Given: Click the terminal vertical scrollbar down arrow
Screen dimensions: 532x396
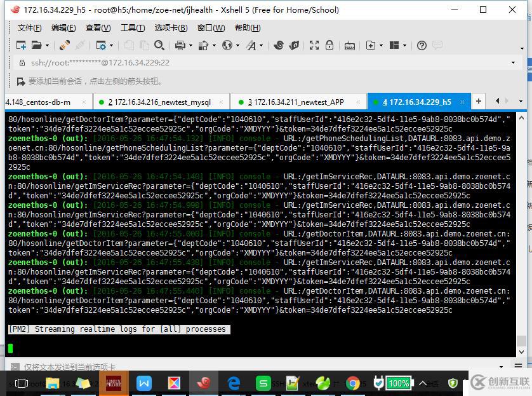Looking at the screenshot, I should point(521,352).
